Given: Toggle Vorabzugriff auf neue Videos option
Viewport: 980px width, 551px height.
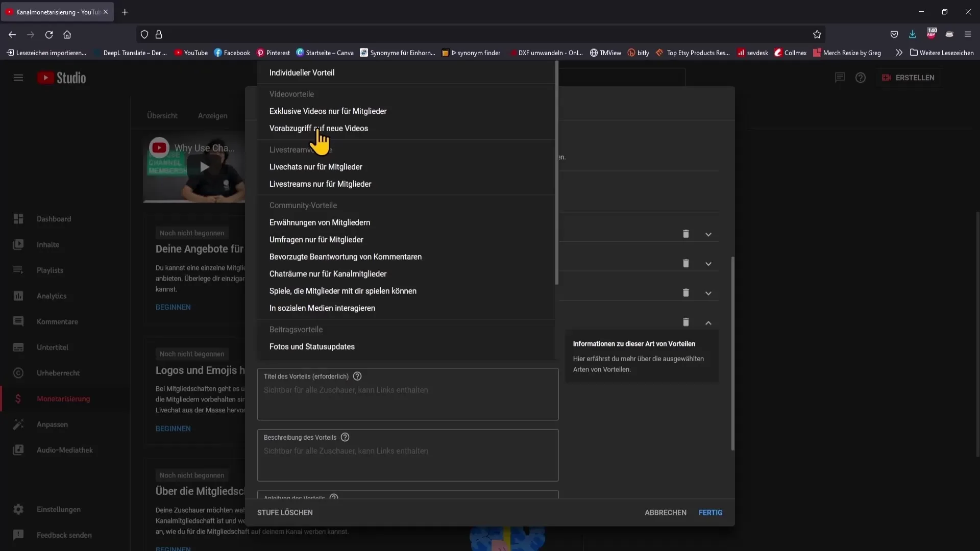Looking at the screenshot, I should (x=318, y=128).
